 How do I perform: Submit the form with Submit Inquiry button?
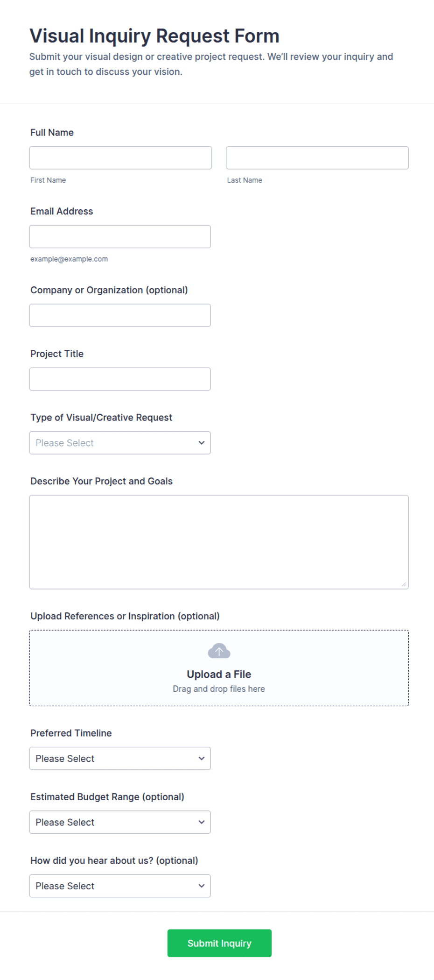tap(219, 943)
